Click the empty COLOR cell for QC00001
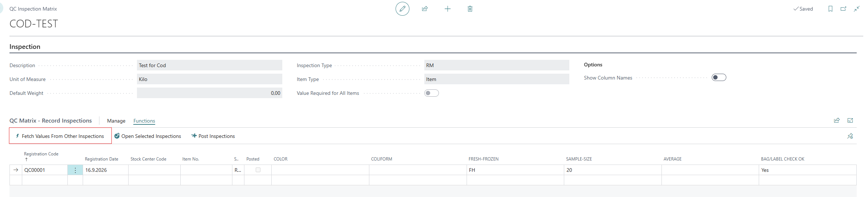The width and height of the screenshot is (868, 197). click(x=320, y=170)
